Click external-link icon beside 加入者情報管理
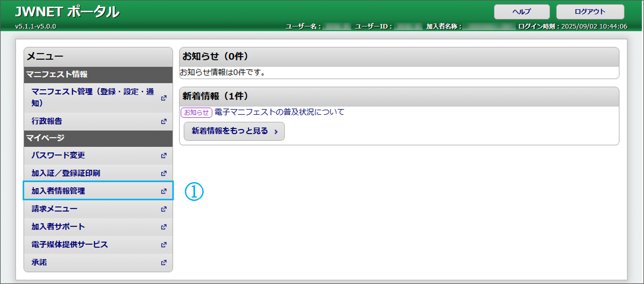644x284 pixels. pos(164,191)
